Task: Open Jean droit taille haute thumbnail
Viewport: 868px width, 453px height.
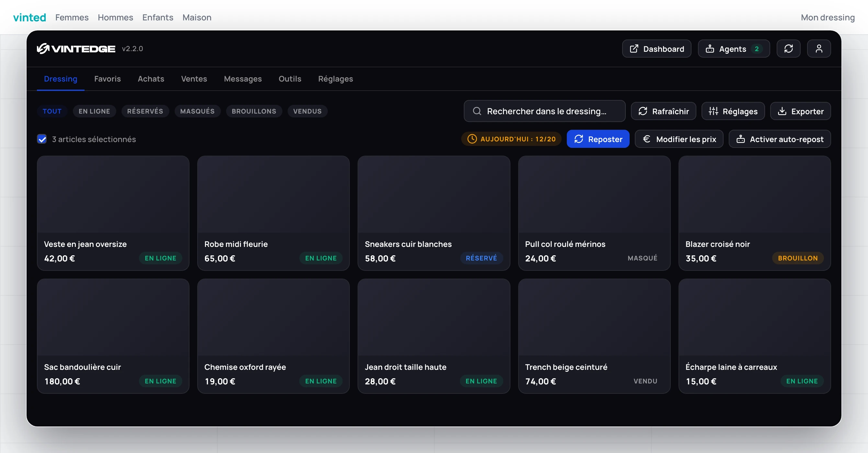Action: [x=434, y=317]
